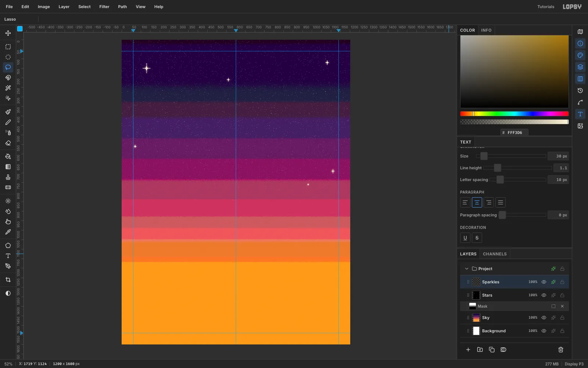
Task: Select the Gradient tool
Action: (8, 167)
